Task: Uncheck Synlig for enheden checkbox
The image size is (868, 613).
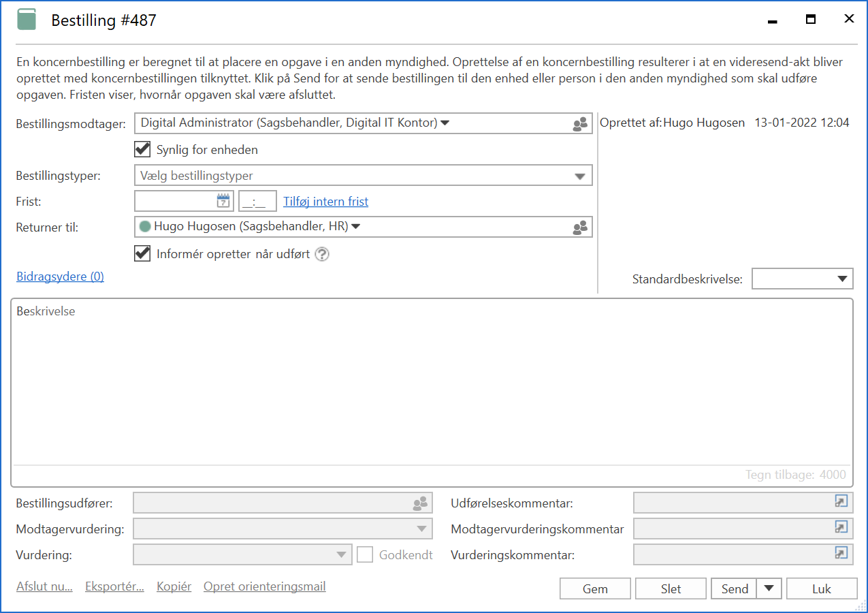Action: (x=143, y=149)
